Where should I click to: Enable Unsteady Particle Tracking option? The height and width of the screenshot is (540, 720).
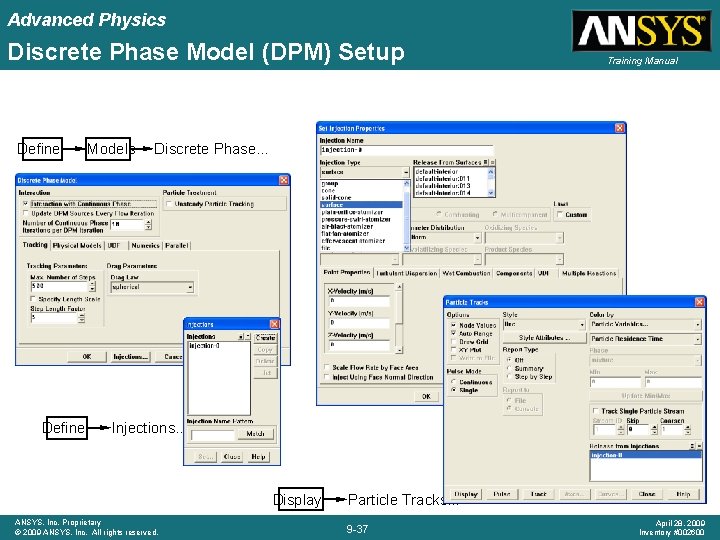click(169, 204)
